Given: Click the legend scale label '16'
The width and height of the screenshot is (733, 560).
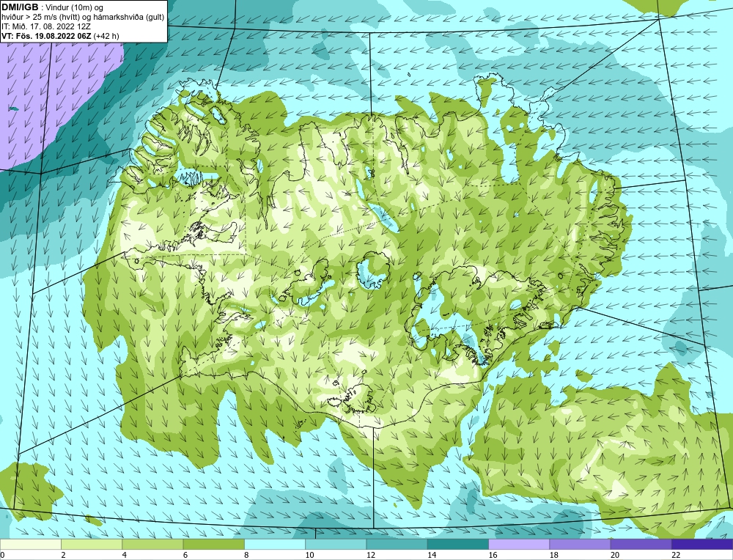Looking at the screenshot, I should pos(492,555).
